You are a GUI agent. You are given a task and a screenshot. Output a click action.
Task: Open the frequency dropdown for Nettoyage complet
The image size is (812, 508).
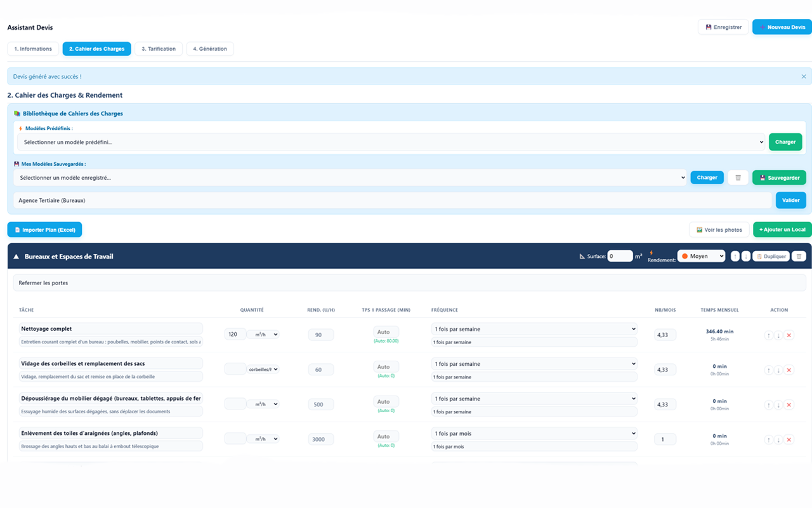coord(534,329)
